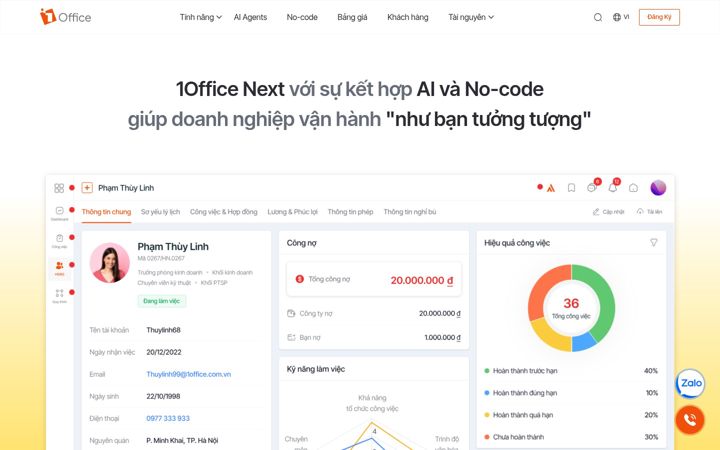
Task: Click the Thuylinh99@1office.com.vn email link
Action: pos(189,374)
